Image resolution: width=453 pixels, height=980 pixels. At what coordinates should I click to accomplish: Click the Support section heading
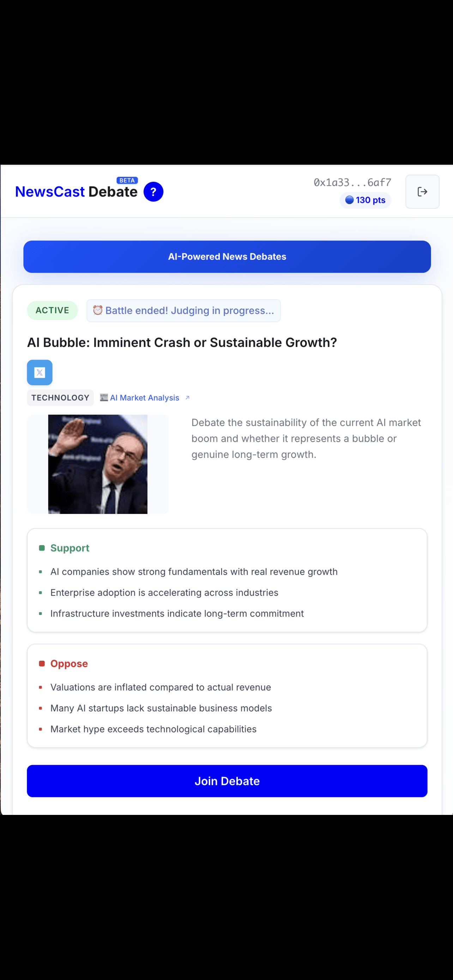(70, 548)
